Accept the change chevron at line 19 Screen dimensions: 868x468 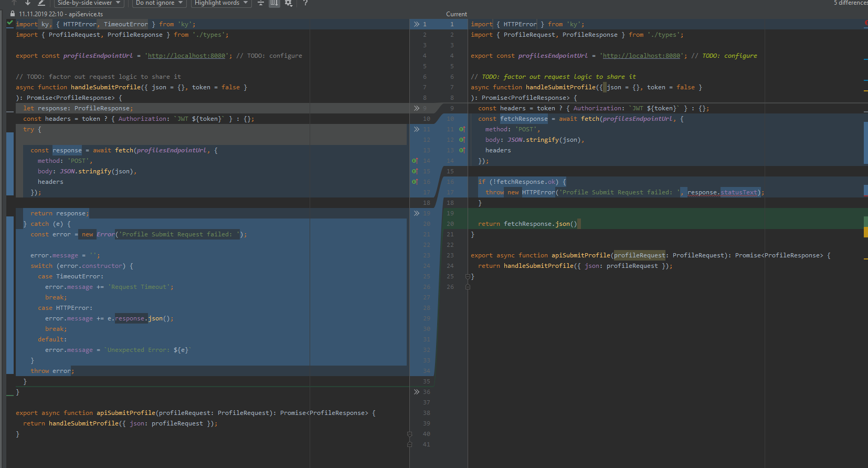pyautogui.click(x=416, y=213)
